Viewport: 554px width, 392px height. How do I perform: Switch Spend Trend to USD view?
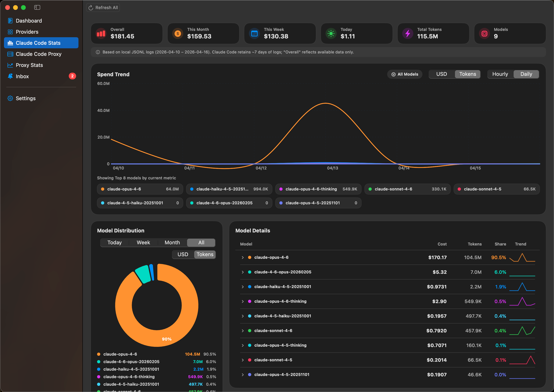pyautogui.click(x=441, y=74)
